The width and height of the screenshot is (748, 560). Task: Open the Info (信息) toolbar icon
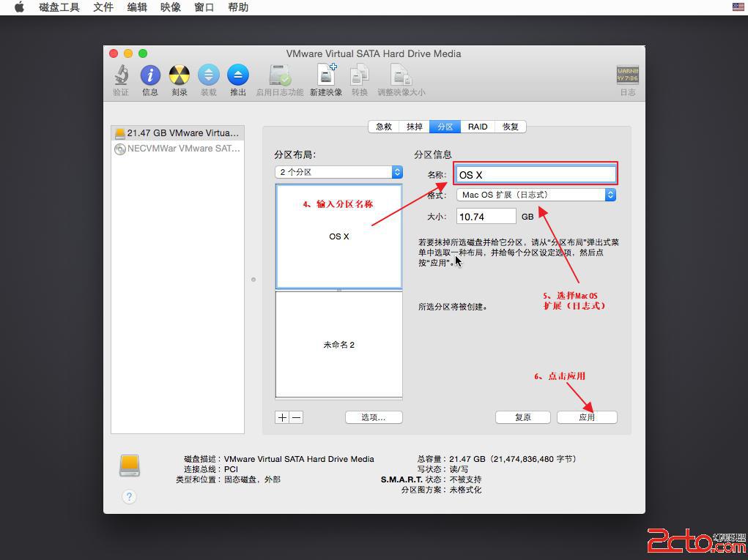[x=150, y=75]
